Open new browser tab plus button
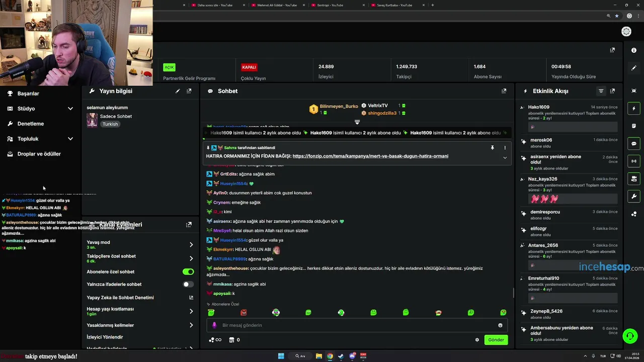The height and width of the screenshot is (362, 644). coord(433,5)
